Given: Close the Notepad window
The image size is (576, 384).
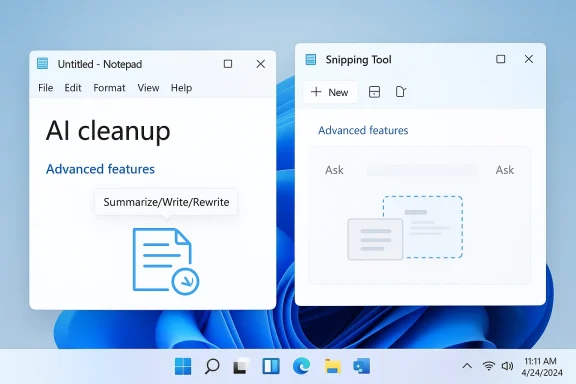Looking at the screenshot, I should [260, 64].
